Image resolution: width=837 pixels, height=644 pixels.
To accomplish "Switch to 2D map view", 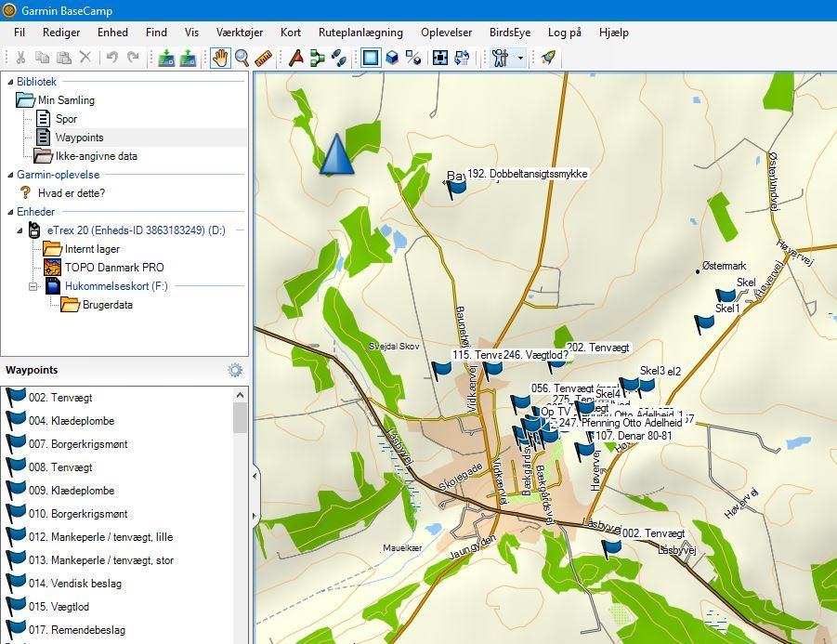I will pos(371,58).
